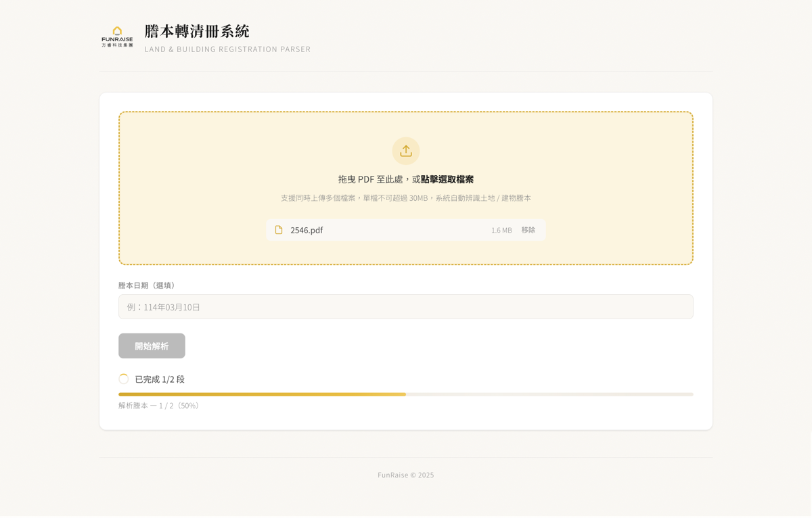Click the 點擊選取檔案 link text
This screenshot has width=812, height=518.
[447, 179]
